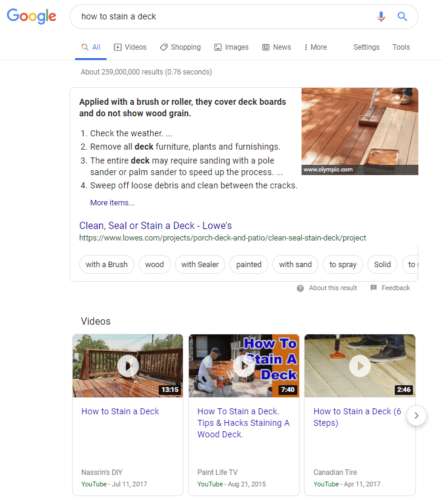Open the News tab

coord(277,47)
